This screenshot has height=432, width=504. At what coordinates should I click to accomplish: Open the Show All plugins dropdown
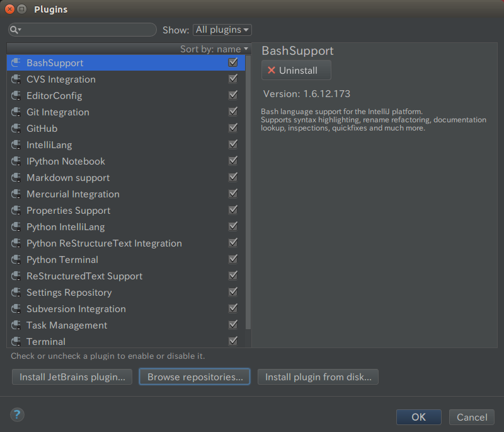222,30
